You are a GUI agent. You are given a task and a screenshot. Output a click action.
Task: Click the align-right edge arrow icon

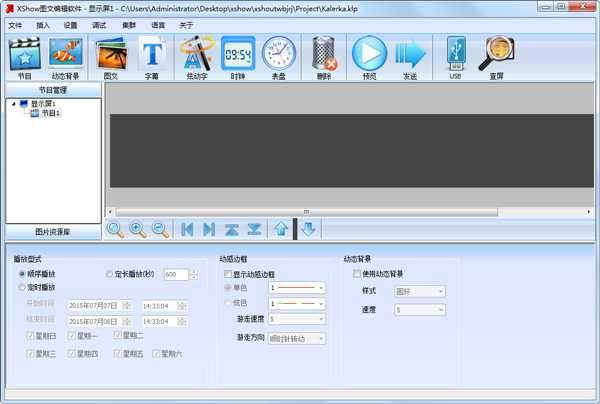[x=209, y=230]
